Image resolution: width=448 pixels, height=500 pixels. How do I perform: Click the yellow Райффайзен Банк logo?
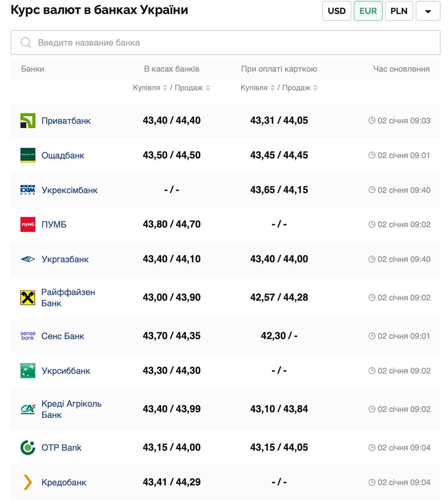[28, 298]
